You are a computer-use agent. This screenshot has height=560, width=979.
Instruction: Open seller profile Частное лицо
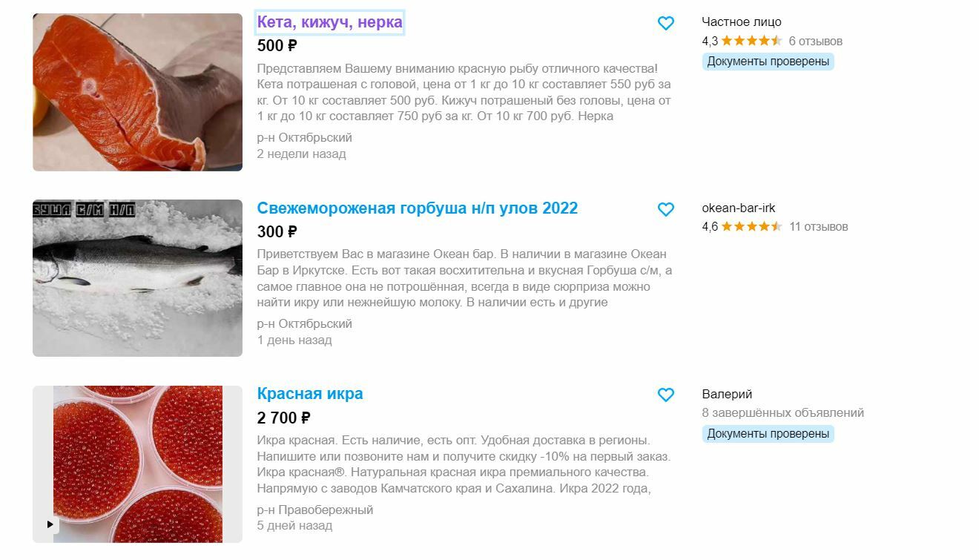742,22
